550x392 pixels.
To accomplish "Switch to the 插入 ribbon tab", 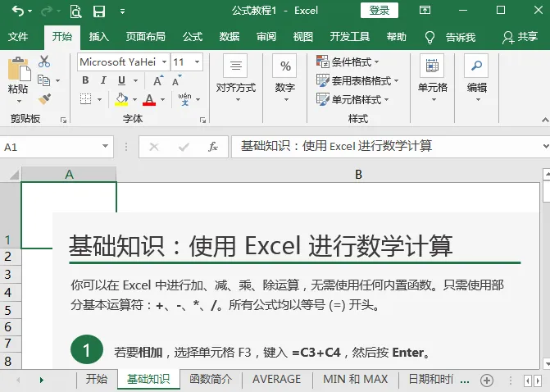I will [98, 37].
